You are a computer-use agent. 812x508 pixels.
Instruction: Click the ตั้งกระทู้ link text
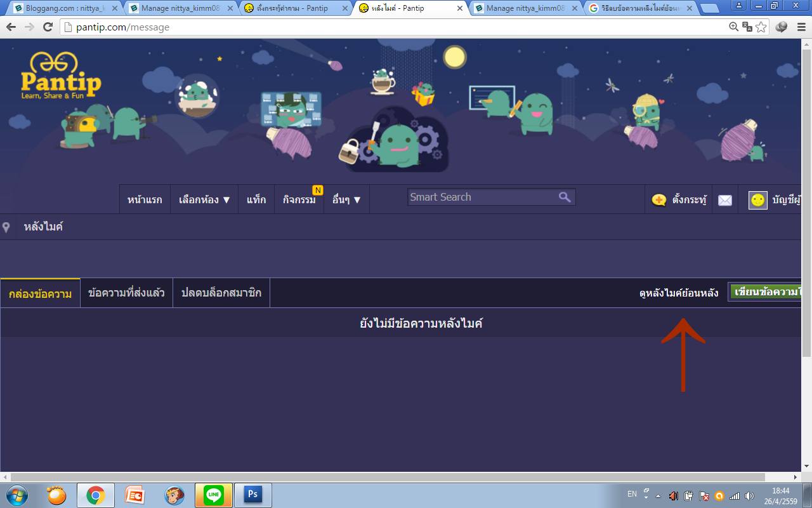689,200
